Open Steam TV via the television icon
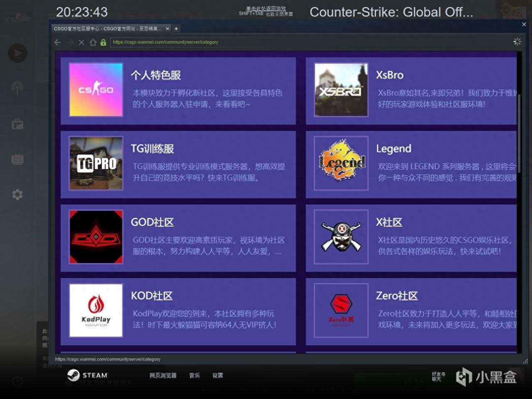Image resolution: width=532 pixels, height=399 pixels. pos(17,159)
